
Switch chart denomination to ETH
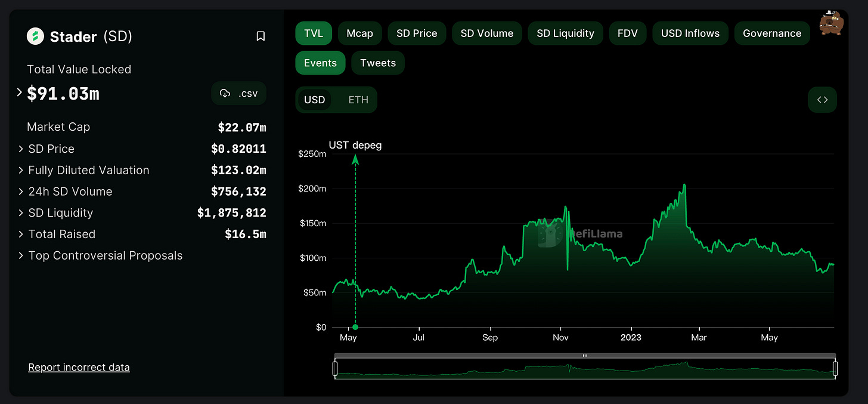358,100
